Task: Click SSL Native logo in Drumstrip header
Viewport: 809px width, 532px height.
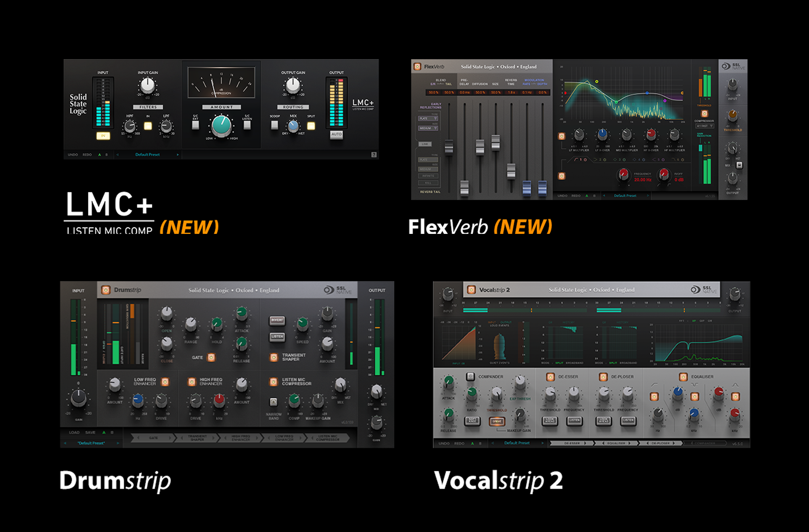Action: pos(338,290)
